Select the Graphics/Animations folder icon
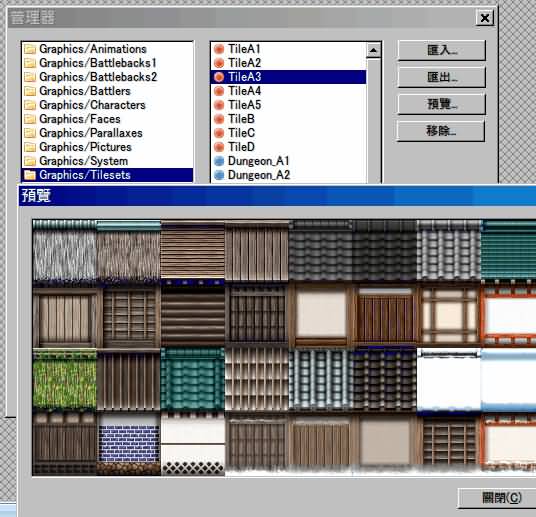Viewport: 536px width, 517px height. (x=30, y=49)
